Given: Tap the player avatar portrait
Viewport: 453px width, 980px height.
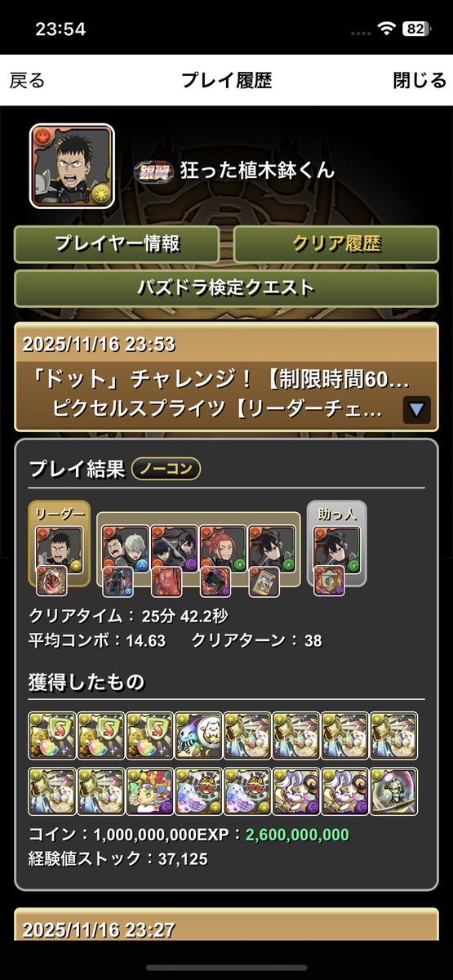Looking at the screenshot, I should (72, 166).
